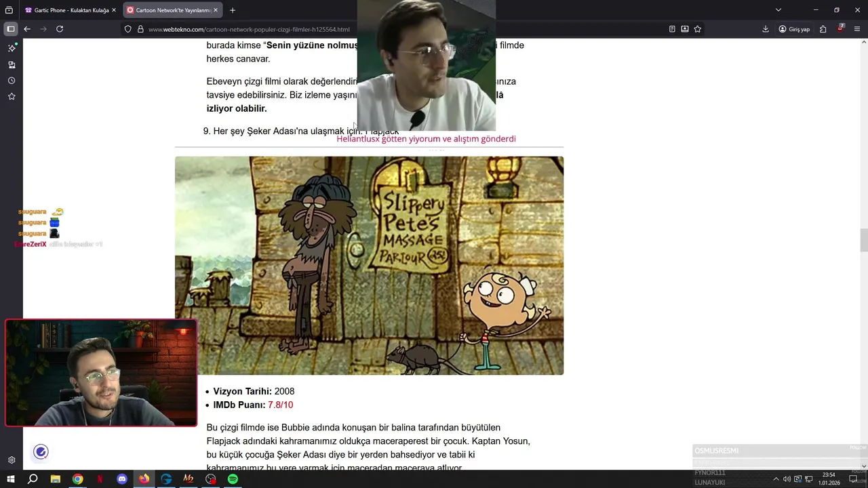Toggle the browser sidebar button
The image size is (868, 488).
point(10,29)
